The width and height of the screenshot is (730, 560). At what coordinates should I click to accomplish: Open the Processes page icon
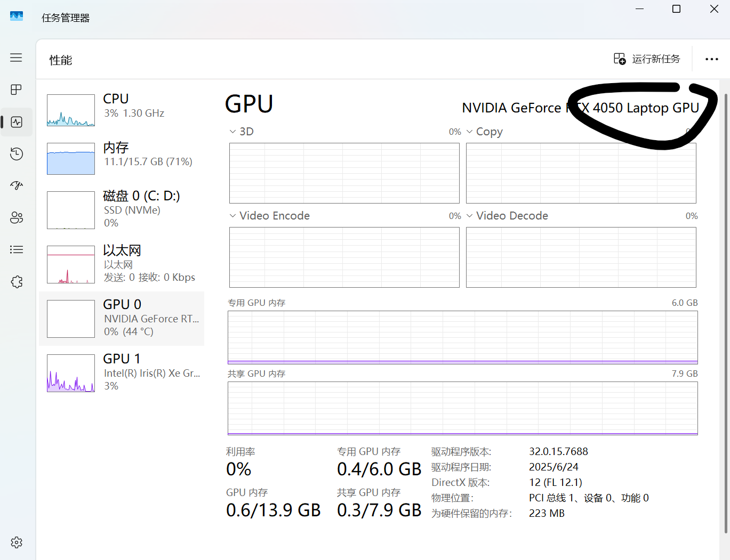16,90
